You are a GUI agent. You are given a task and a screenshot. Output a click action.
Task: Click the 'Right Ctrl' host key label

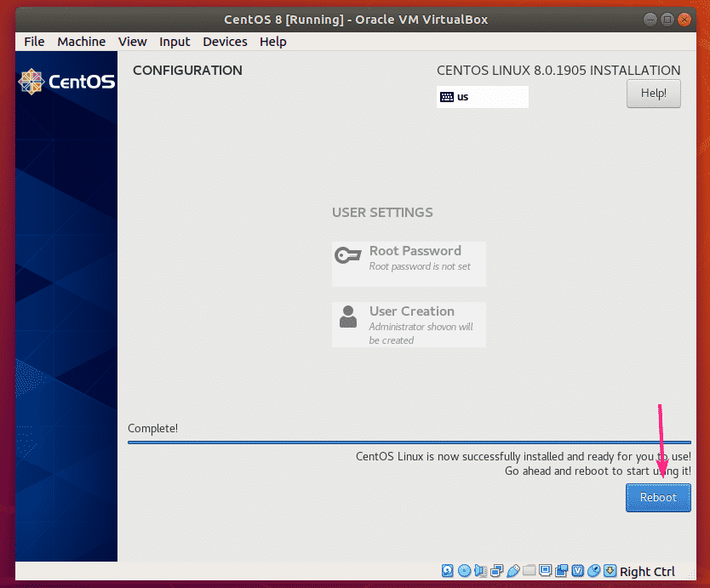click(647, 572)
